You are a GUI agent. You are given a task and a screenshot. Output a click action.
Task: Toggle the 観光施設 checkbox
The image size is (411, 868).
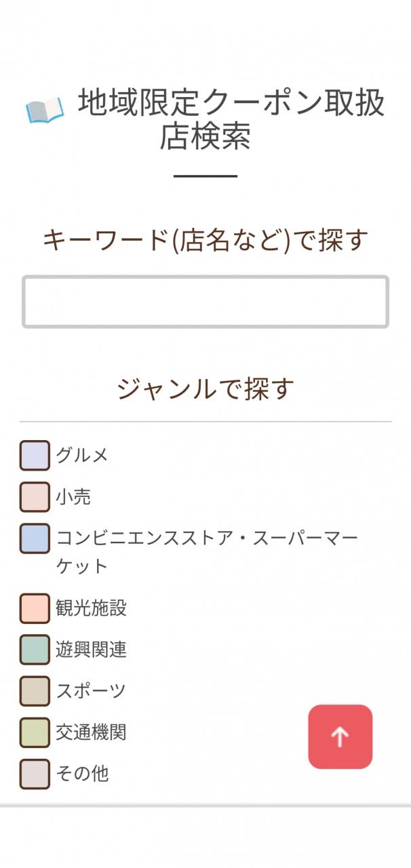click(x=35, y=608)
